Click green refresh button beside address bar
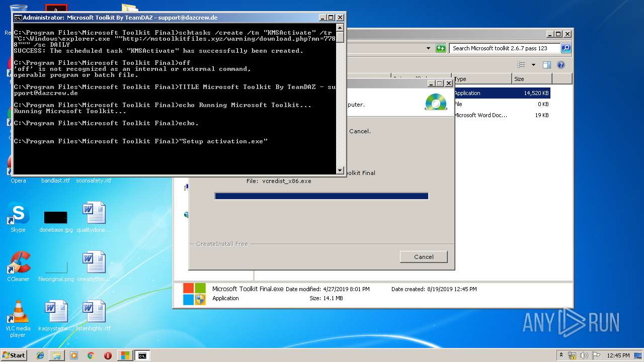The width and height of the screenshot is (644, 362). pyautogui.click(x=441, y=48)
